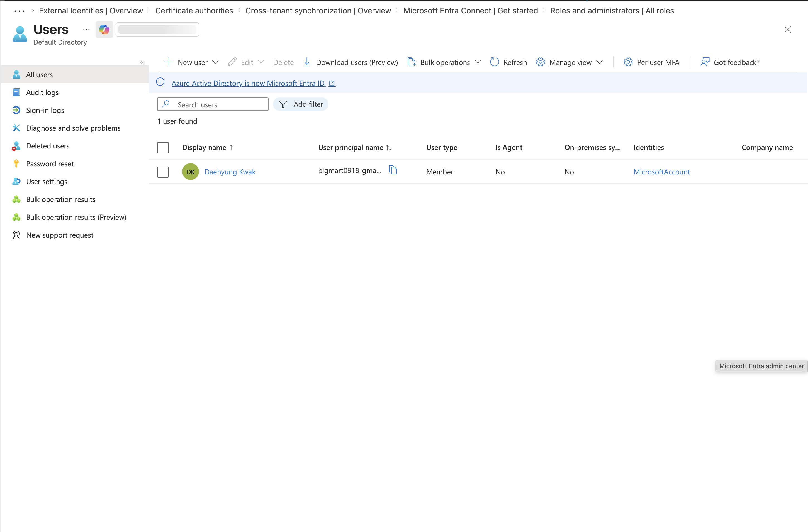
Task: Click the Edit pencil icon
Action: pos(232,62)
